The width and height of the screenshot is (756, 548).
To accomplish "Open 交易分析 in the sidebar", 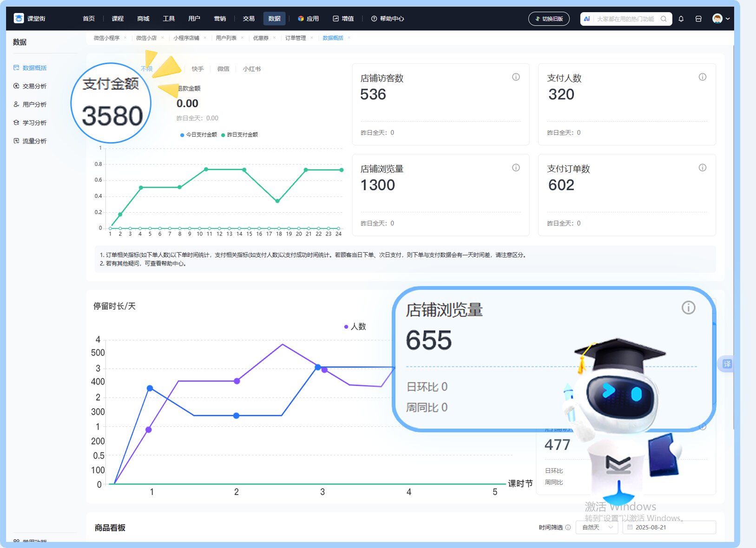I will 30,86.
